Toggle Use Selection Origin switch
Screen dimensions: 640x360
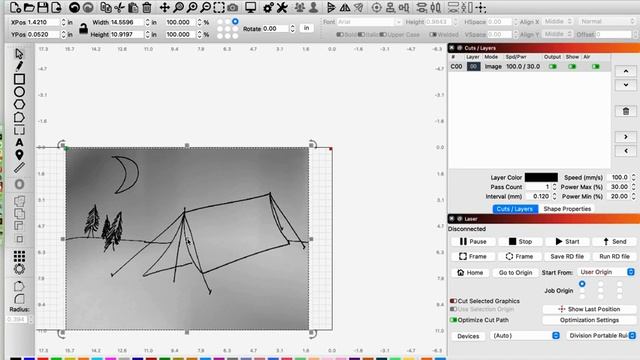(453, 309)
